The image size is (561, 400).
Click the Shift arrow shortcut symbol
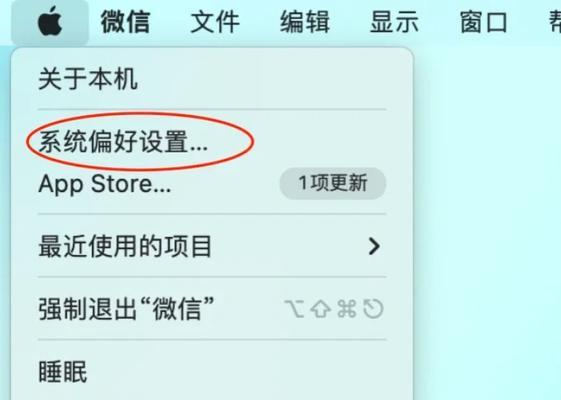point(320,309)
